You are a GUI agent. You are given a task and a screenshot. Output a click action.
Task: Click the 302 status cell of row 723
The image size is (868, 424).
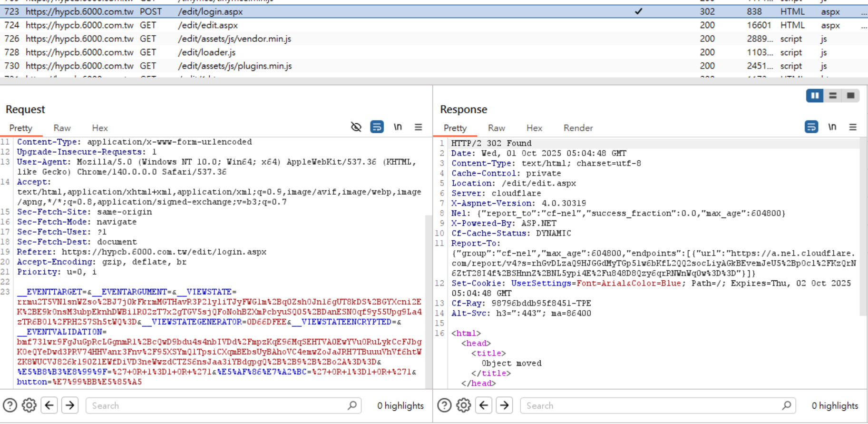click(707, 11)
